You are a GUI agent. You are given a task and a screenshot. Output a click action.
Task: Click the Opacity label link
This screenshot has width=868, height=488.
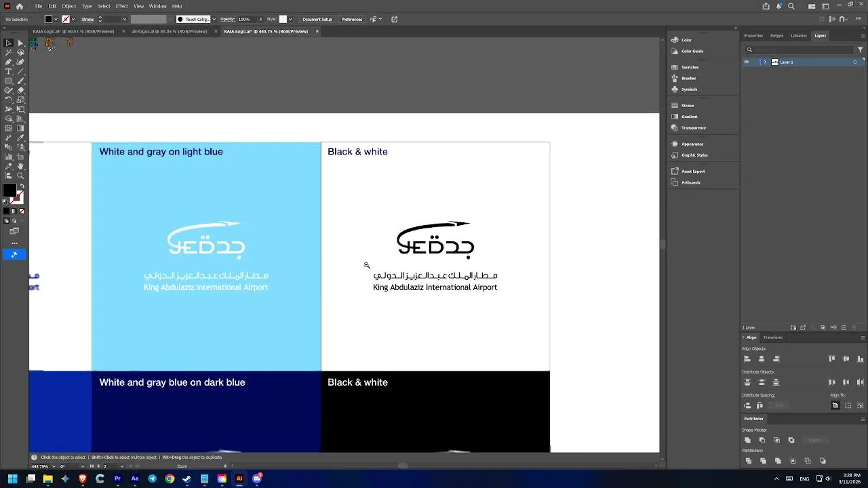point(227,19)
